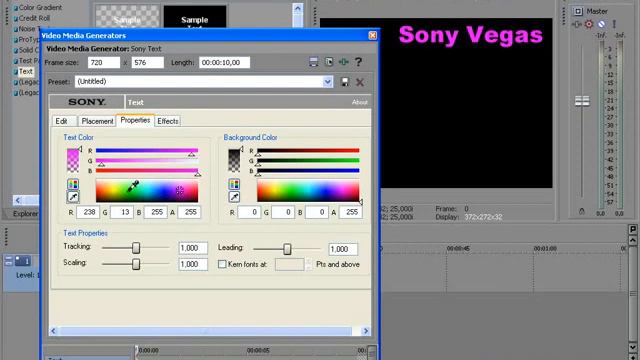The image size is (640, 360).
Task: Pick a color in Text Color spectrum
Action: pos(147,191)
